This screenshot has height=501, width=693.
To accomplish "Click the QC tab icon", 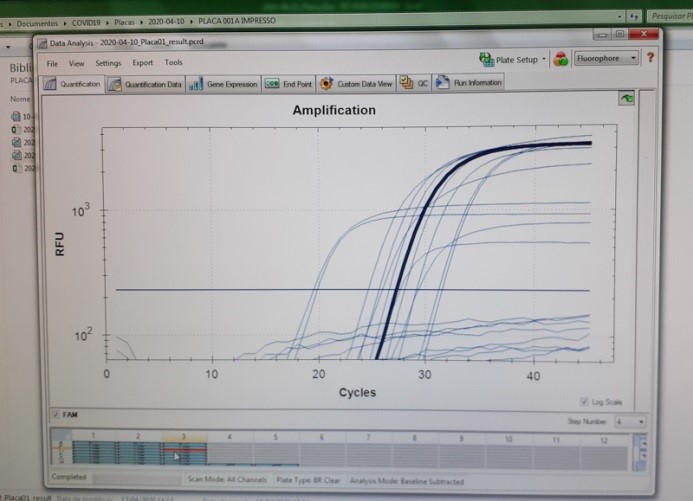I will point(407,84).
